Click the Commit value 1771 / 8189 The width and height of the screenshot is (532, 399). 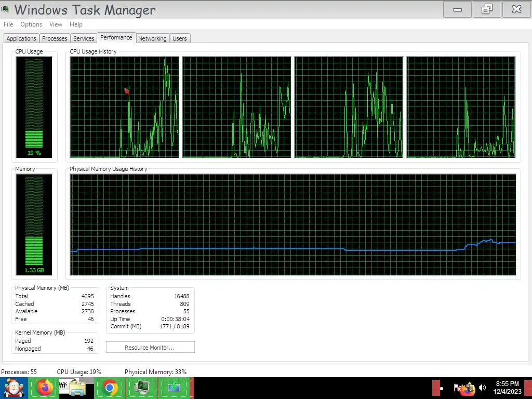point(175,326)
